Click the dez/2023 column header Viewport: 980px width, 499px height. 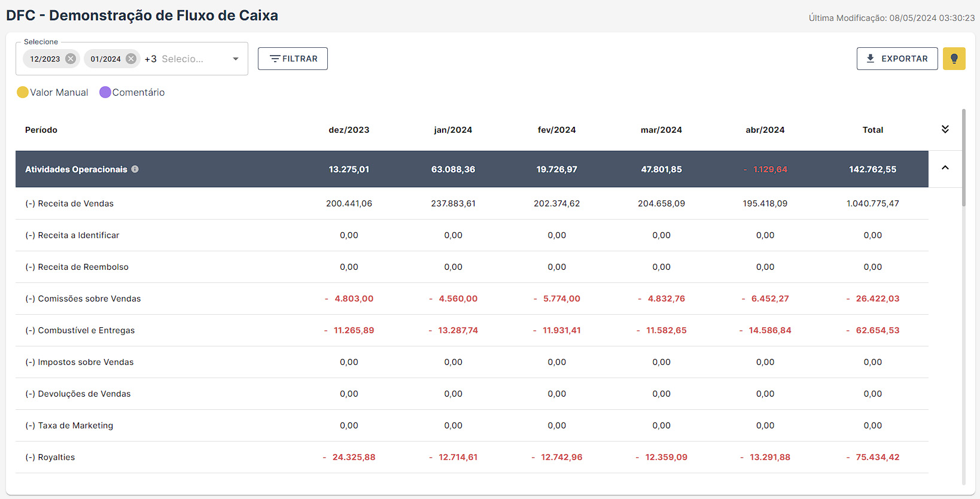349,130
